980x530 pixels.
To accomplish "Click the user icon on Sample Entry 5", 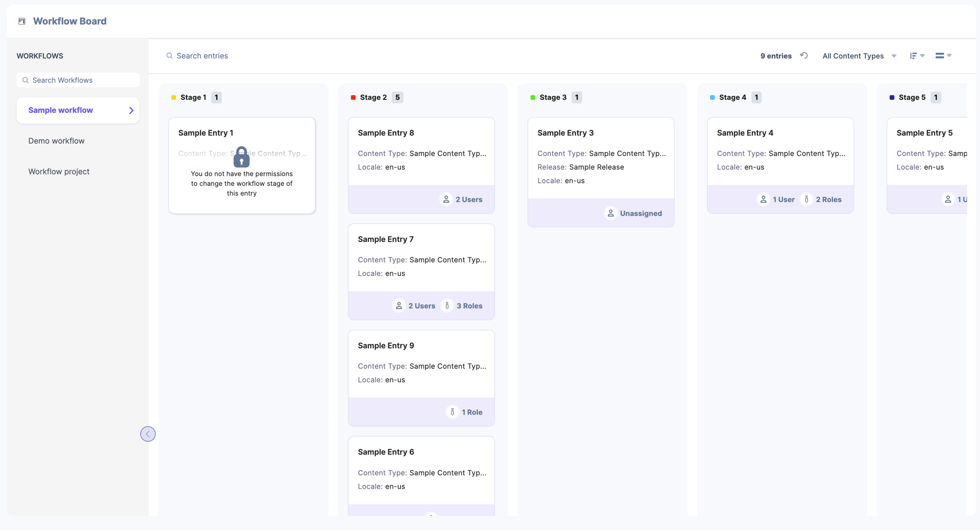I will pos(947,199).
